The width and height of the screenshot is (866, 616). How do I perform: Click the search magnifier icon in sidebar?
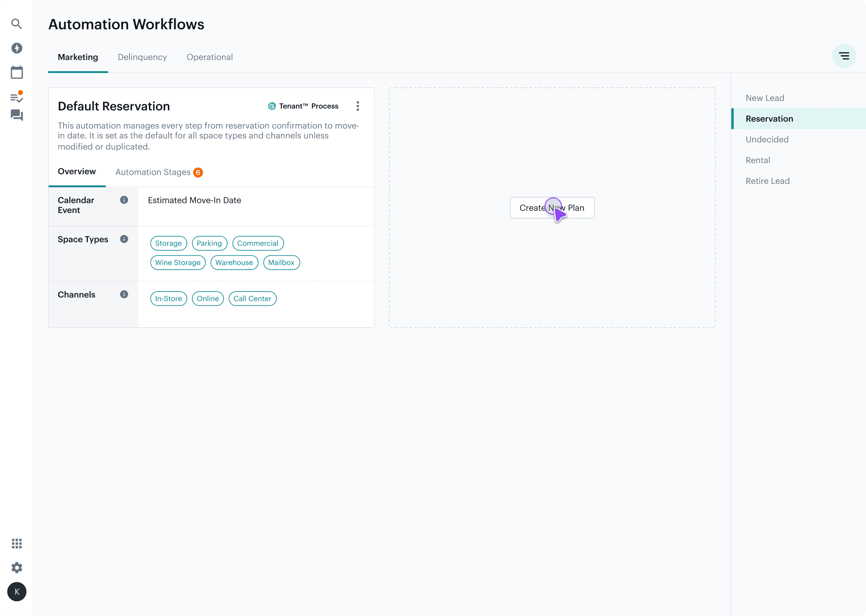tap(16, 24)
